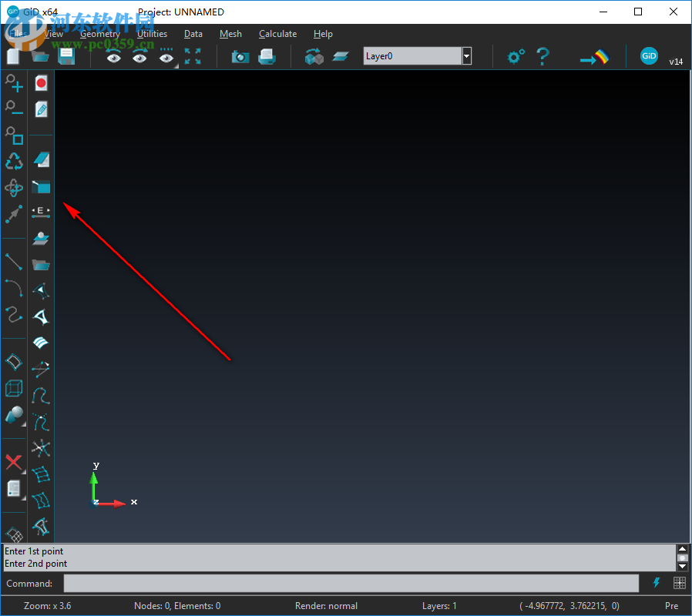The width and height of the screenshot is (692, 616).
Task: Select the Zoom in tool
Action: [14, 83]
